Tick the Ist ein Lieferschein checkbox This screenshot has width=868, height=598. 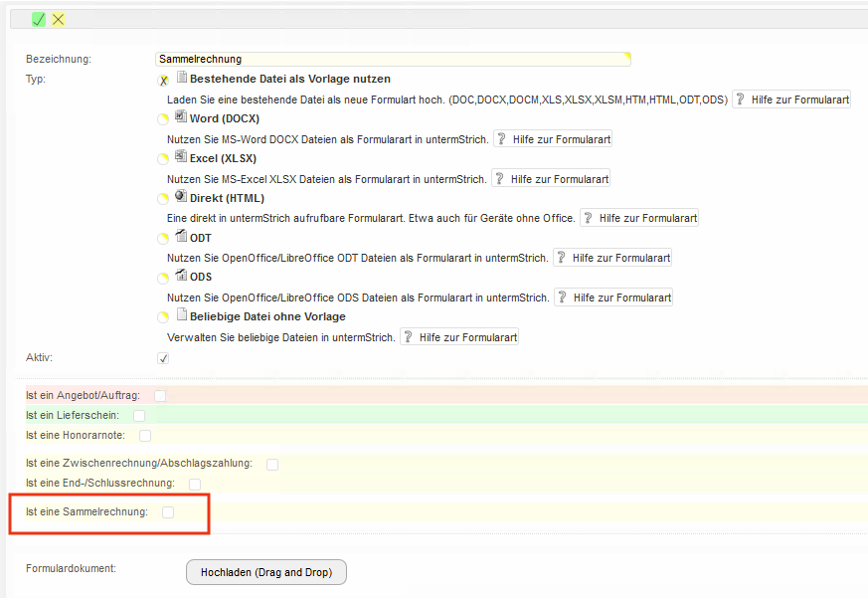[139, 415]
